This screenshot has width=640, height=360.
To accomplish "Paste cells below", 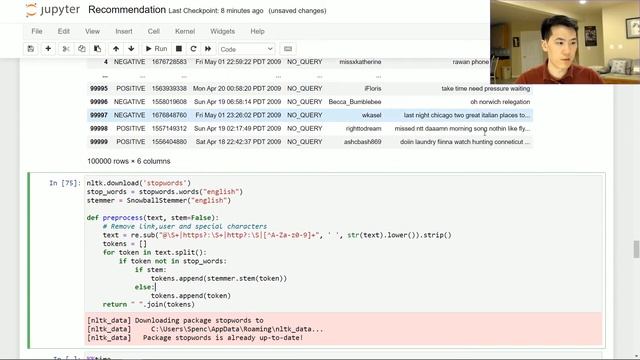I will tap(98, 49).
